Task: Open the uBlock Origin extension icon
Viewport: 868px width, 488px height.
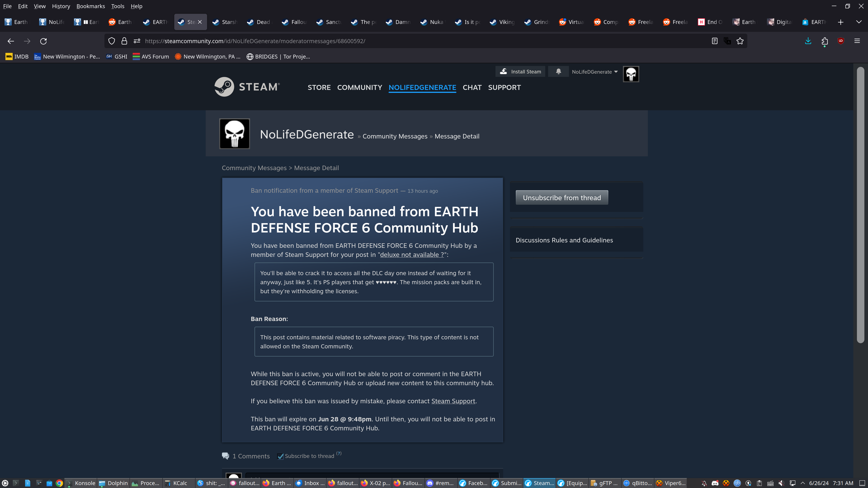Action: pyautogui.click(x=841, y=41)
